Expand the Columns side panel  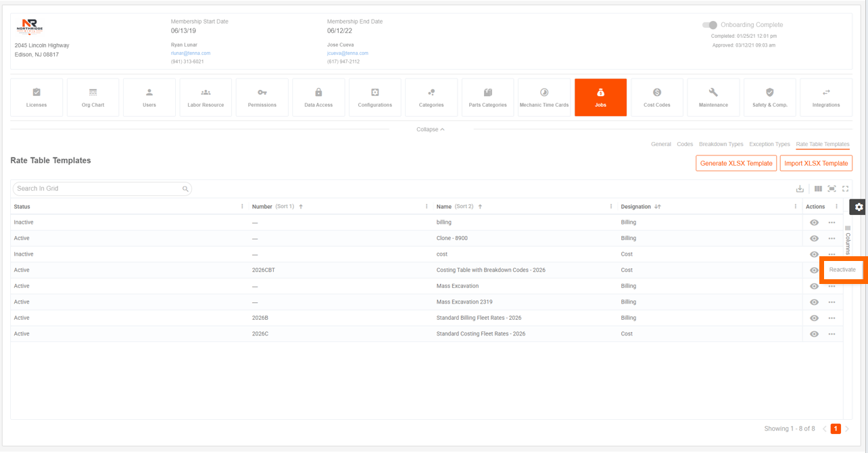point(848,241)
